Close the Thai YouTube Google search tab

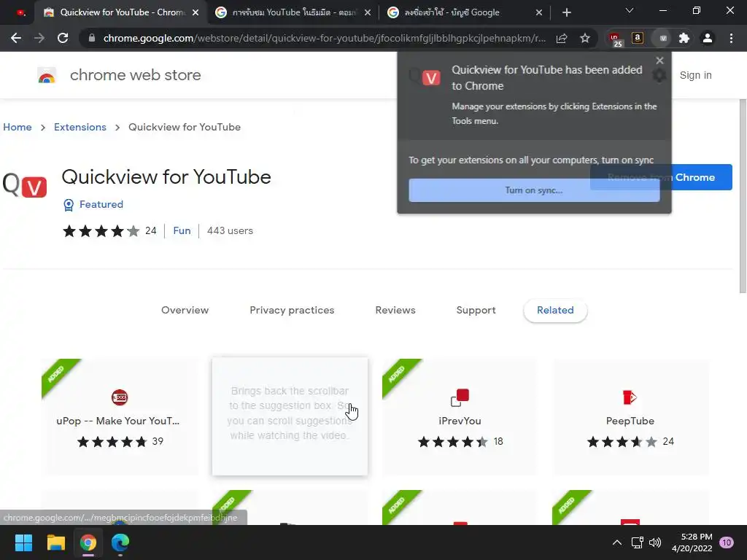click(368, 12)
